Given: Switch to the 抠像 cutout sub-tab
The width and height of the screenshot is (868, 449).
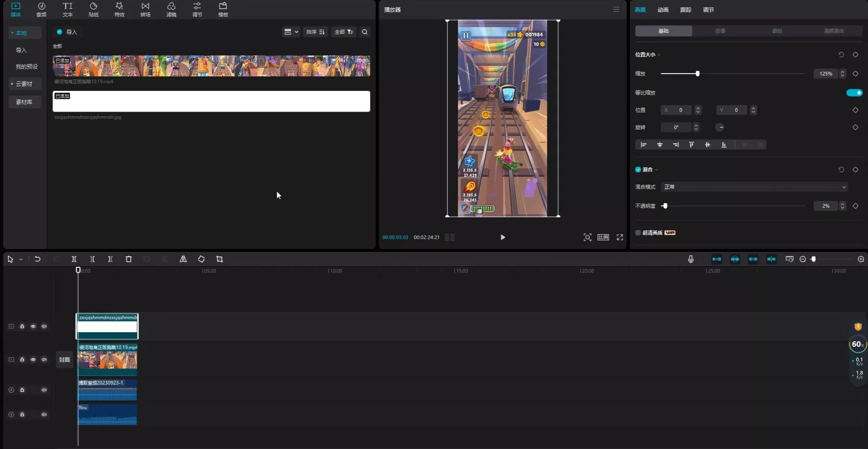Looking at the screenshot, I should (x=720, y=31).
